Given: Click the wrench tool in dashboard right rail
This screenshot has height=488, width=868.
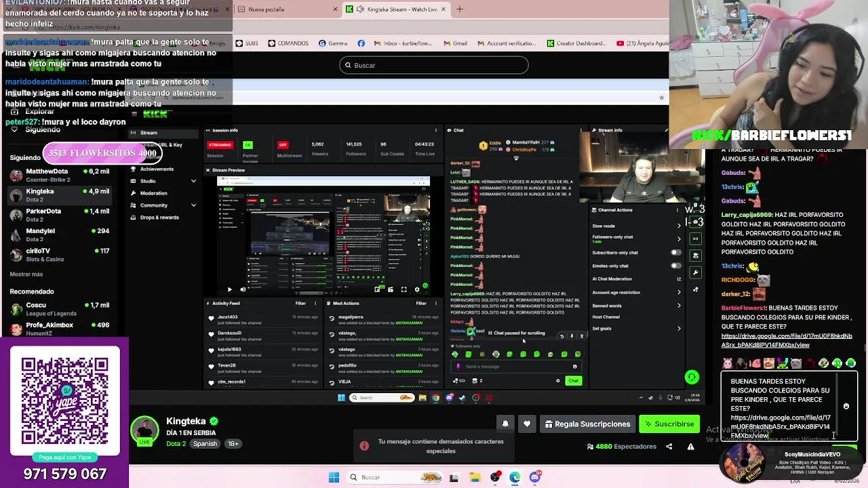Looking at the screenshot, I should coord(695,272).
